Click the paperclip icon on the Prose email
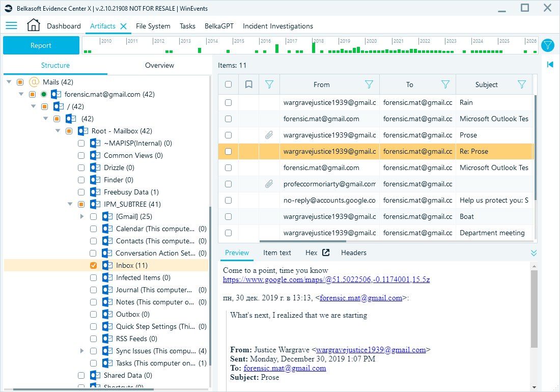 pyautogui.click(x=269, y=135)
